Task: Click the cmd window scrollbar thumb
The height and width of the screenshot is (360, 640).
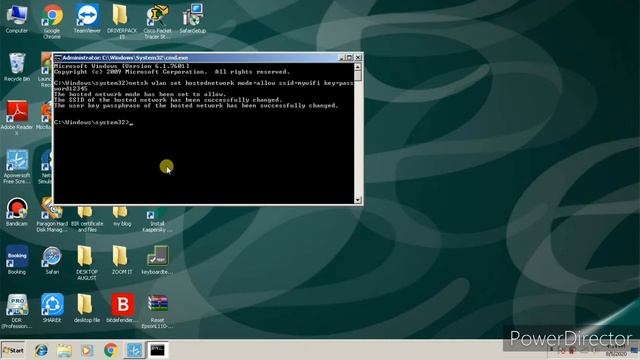Action: [358, 76]
